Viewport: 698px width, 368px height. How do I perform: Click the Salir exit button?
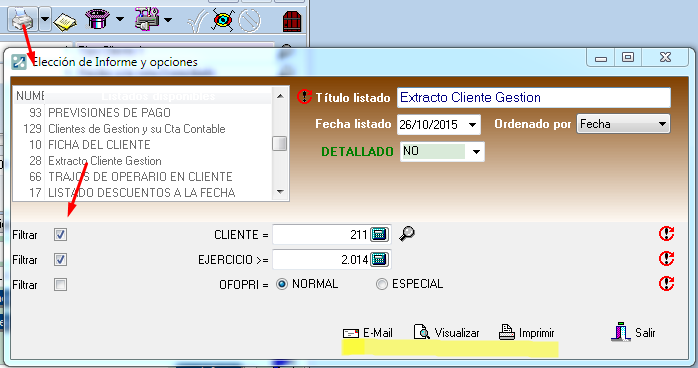point(633,332)
